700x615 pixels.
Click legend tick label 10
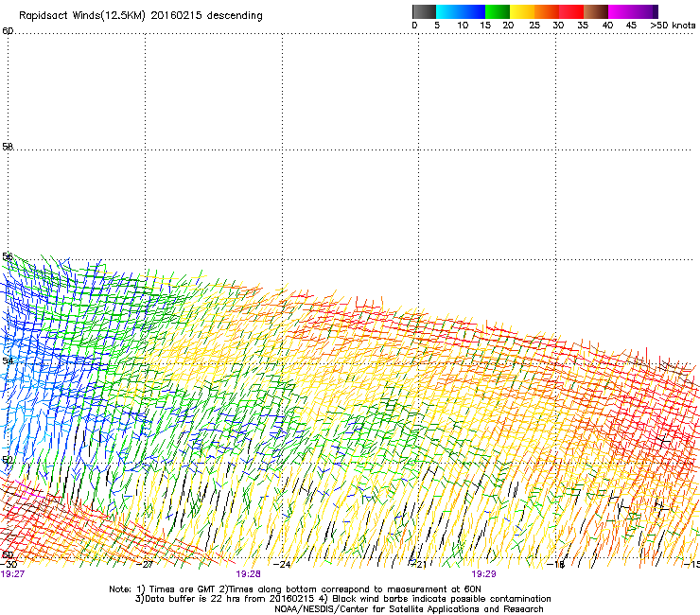pyautogui.click(x=463, y=26)
